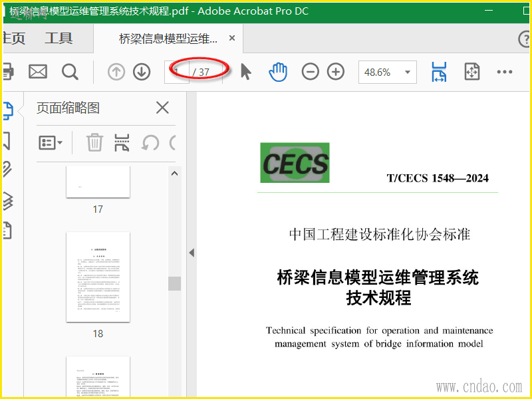
Task: Open the help question mark icon
Action: coord(524,39)
